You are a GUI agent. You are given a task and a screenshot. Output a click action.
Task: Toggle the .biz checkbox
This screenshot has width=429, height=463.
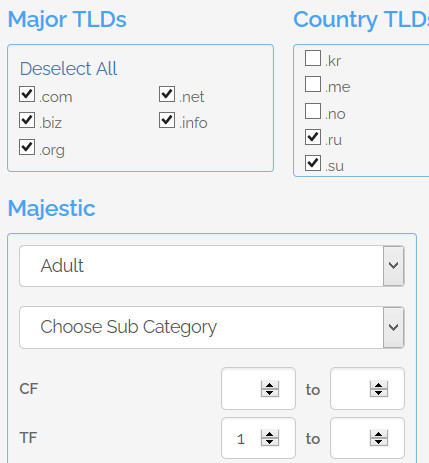click(27, 120)
